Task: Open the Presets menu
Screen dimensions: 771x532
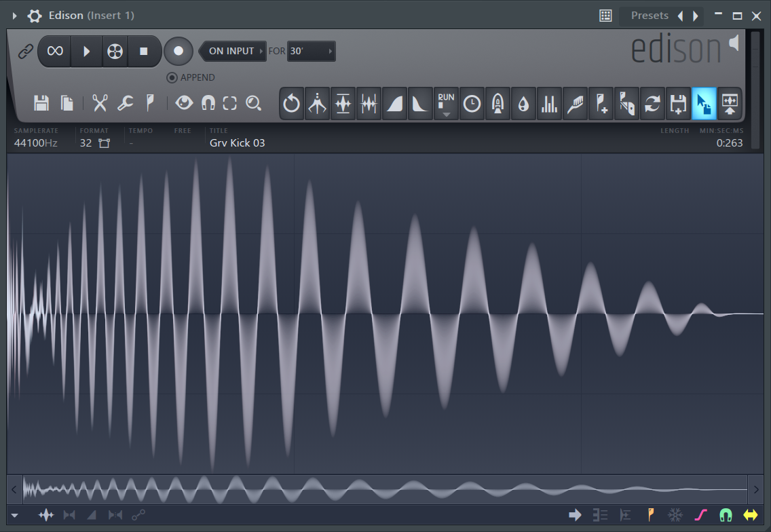Action: tap(650, 16)
